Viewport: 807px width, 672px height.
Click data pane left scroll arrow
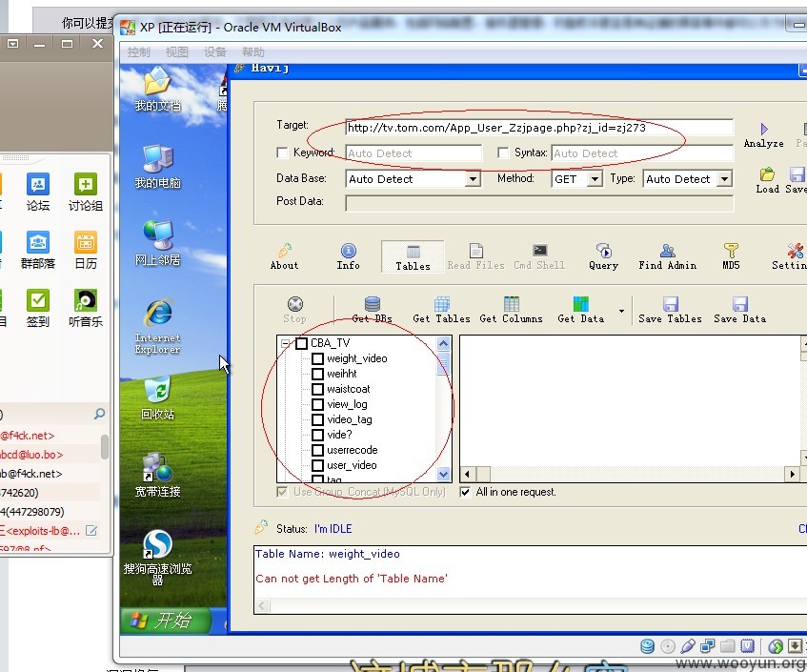pyautogui.click(x=467, y=474)
